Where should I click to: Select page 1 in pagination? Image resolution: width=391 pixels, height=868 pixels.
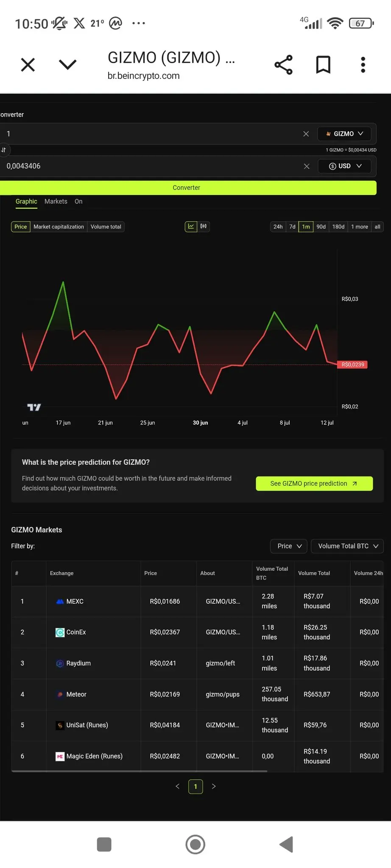pos(195,787)
